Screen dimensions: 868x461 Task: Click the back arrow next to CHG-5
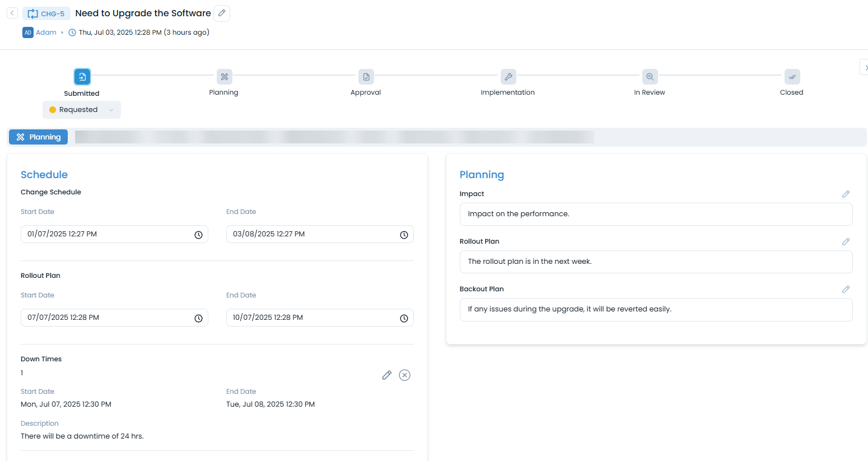coord(12,13)
